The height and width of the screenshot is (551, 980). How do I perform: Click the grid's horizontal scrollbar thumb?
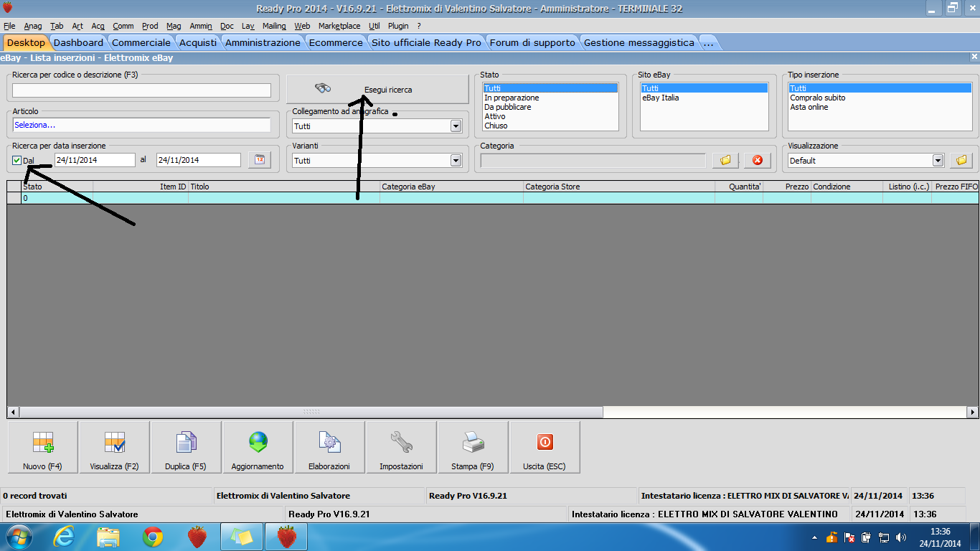pyautogui.click(x=311, y=412)
